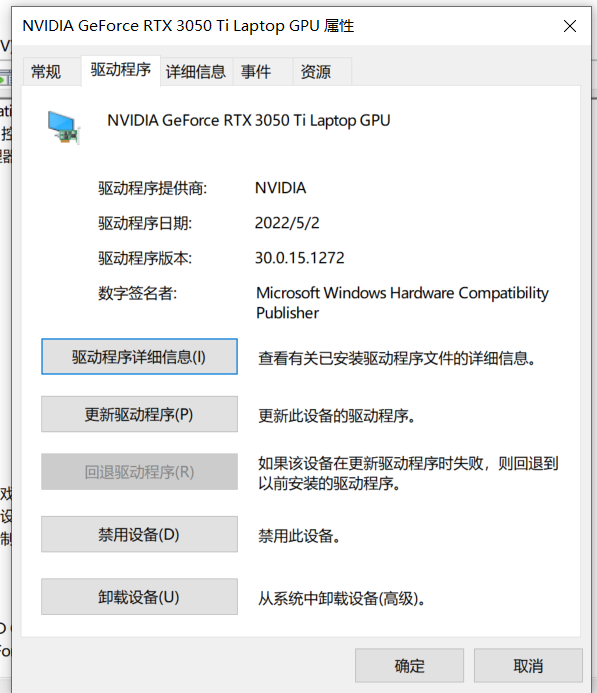
Task: Click the 驱动程序详细信息(I) button
Action: [x=139, y=357]
